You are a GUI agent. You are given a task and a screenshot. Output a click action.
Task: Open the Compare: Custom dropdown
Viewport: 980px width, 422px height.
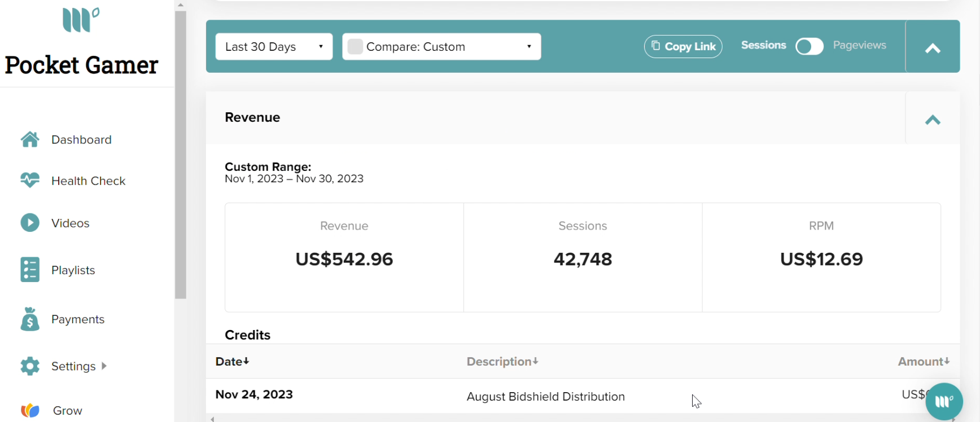click(441, 46)
